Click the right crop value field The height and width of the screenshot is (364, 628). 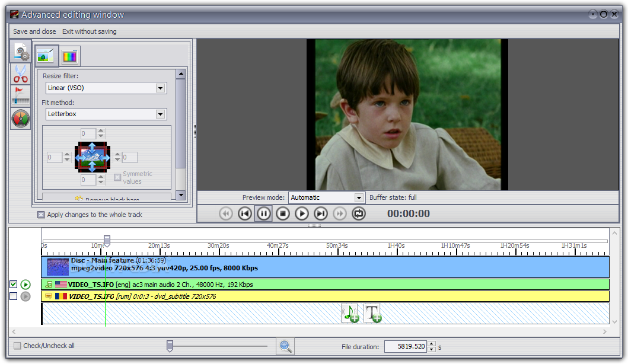click(x=129, y=157)
